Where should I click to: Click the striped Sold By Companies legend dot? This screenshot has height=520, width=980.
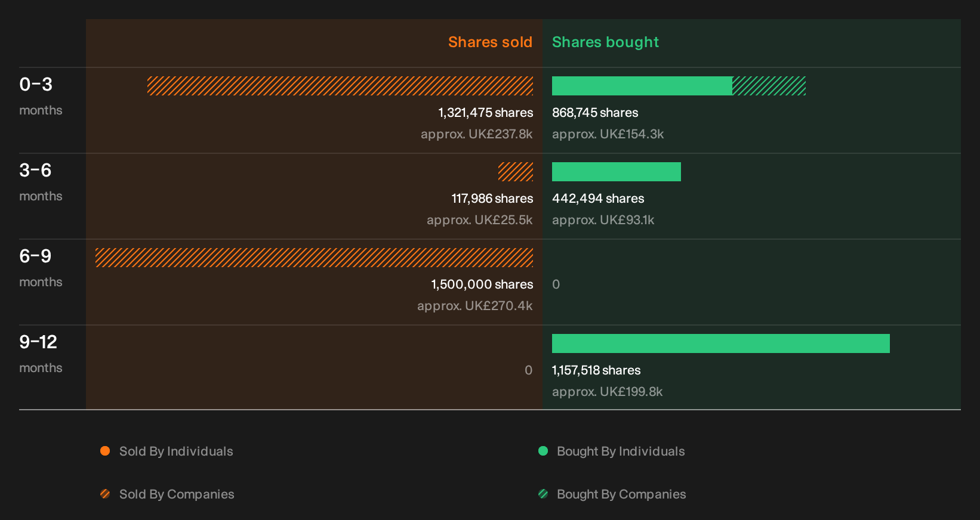pyautogui.click(x=105, y=494)
